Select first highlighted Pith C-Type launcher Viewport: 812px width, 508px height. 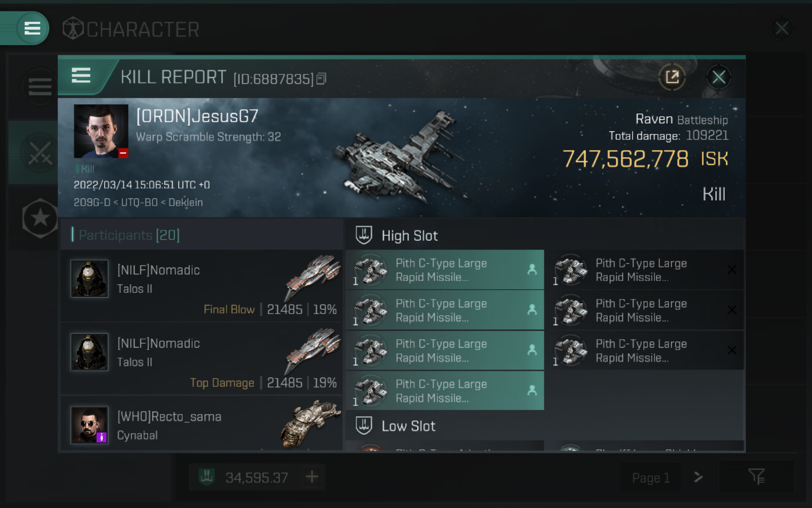point(445,270)
